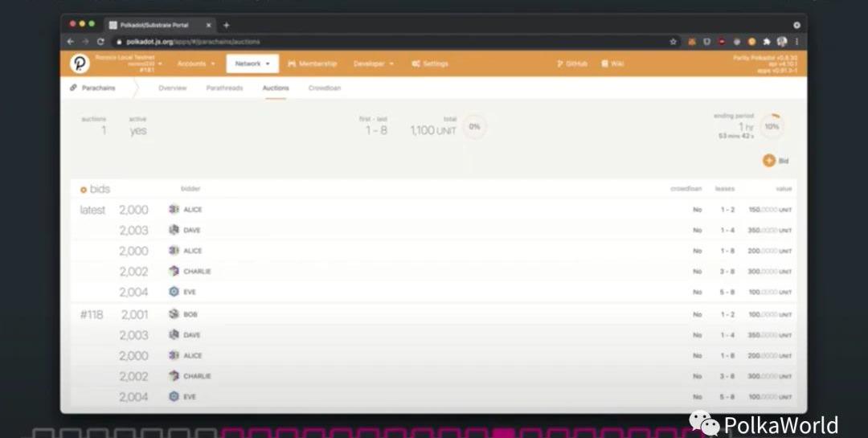Viewport: 868px width, 438px height.
Task: Switch to the Parathreads tab
Action: [224, 88]
